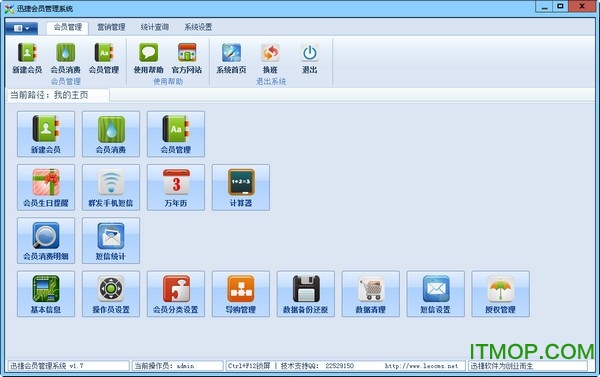Open the 短信统计 tile
This screenshot has height=377, width=600.
pyautogui.click(x=111, y=241)
